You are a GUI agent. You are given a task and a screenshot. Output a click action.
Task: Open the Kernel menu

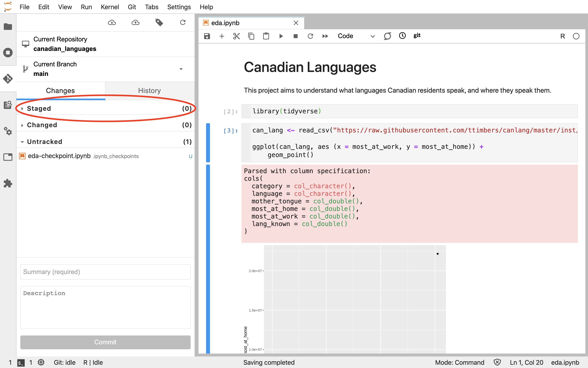coord(110,7)
